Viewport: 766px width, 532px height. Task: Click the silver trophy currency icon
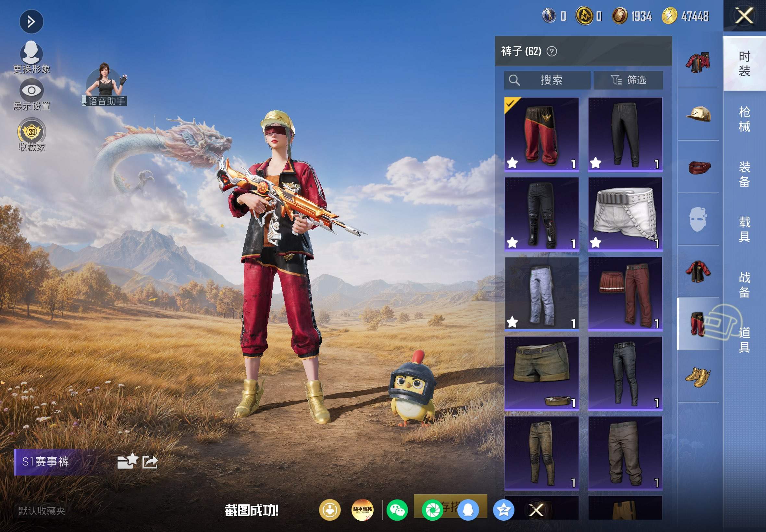point(549,16)
